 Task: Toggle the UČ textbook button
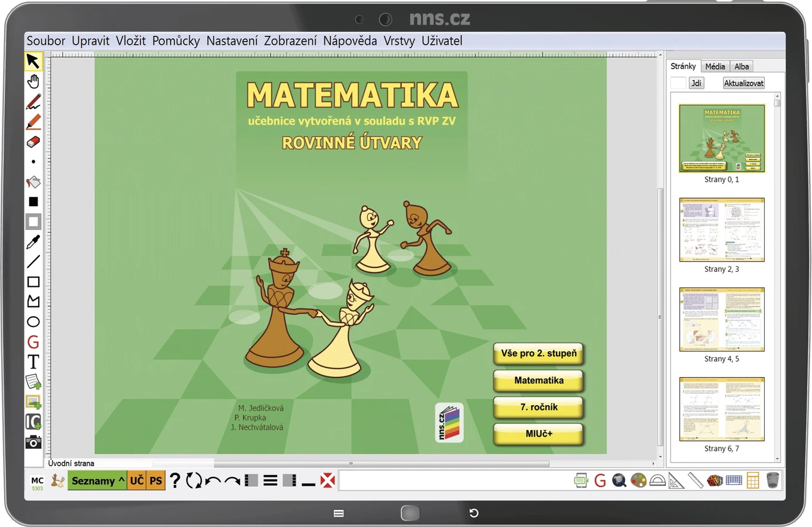point(137,480)
